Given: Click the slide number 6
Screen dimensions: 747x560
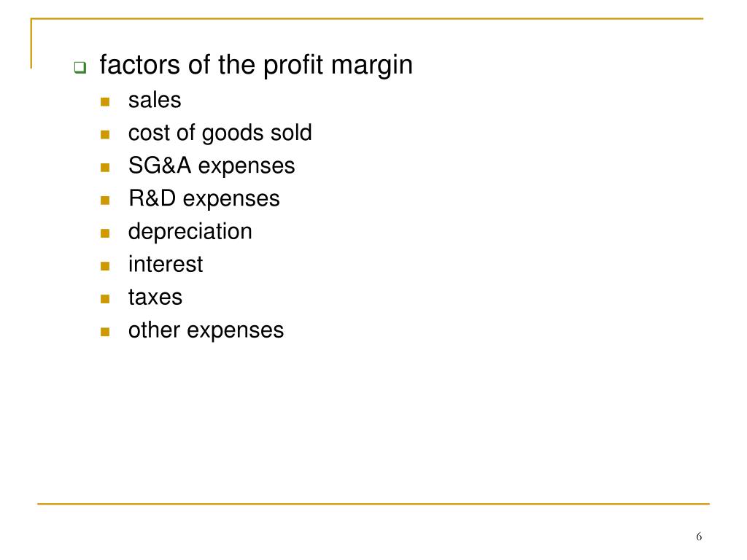Looking at the screenshot, I should [x=699, y=537].
